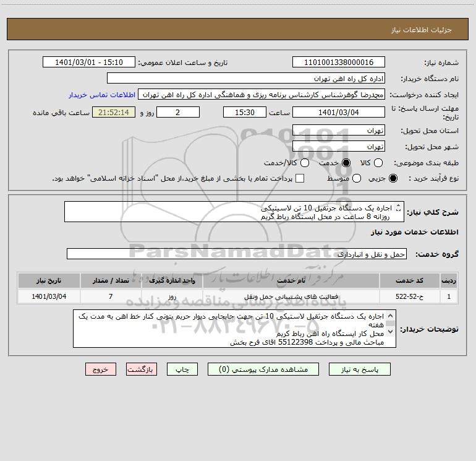This screenshot has height=461, width=476.
Task: Click the تعداد / مقدار column header
Action: click(111, 280)
